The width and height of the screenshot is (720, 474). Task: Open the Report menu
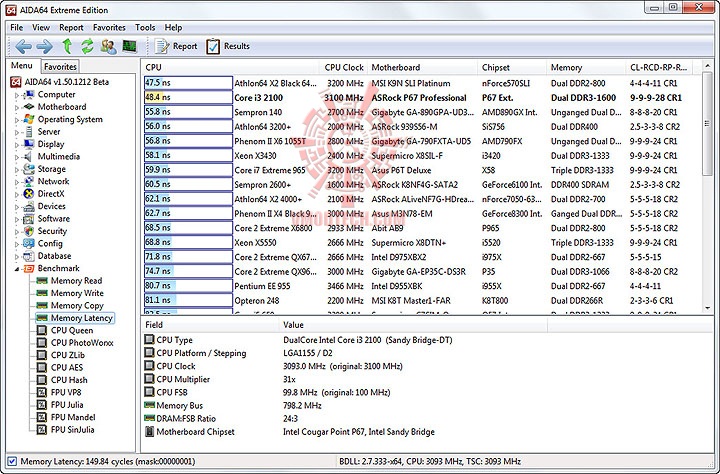71,28
